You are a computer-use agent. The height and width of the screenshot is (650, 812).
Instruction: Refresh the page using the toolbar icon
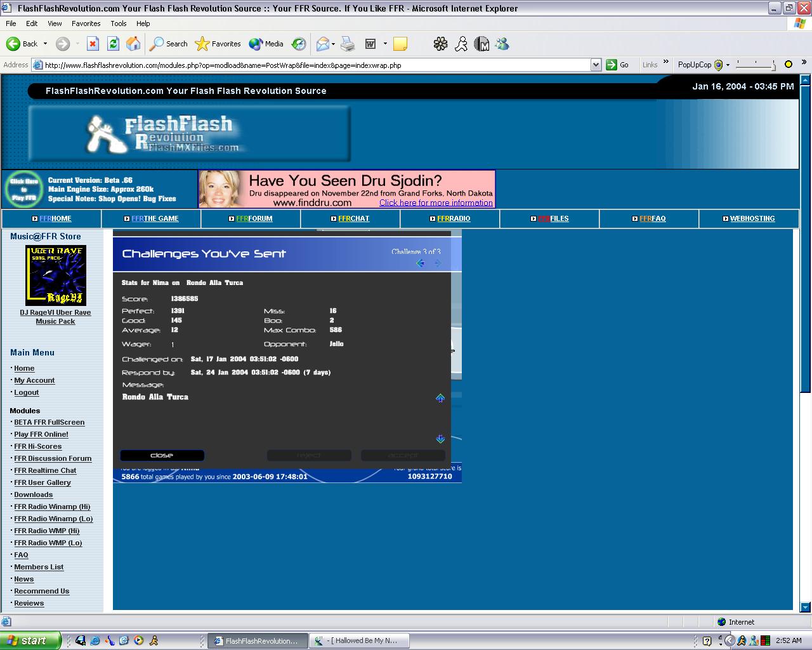coord(113,44)
